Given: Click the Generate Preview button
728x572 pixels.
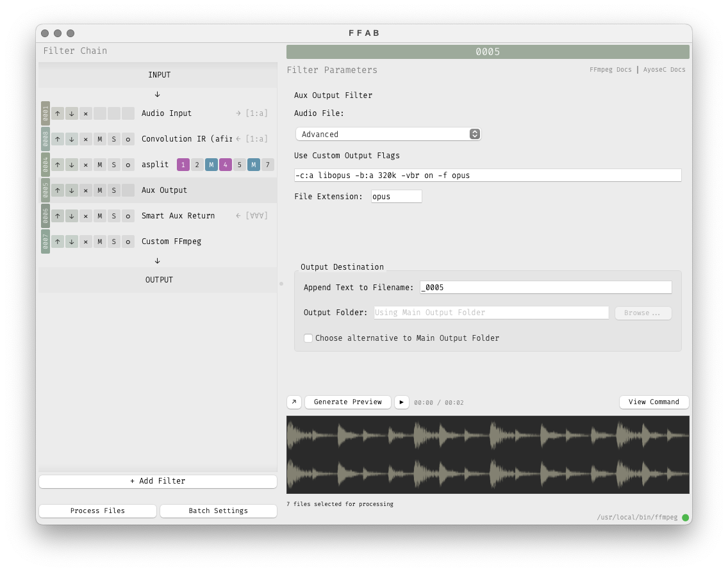Looking at the screenshot, I should pyautogui.click(x=348, y=402).
